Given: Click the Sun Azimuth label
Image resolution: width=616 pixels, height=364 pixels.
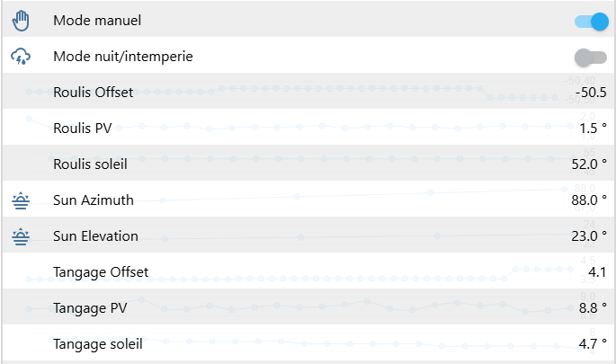Looking at the screenshot, I should (94, 200).
